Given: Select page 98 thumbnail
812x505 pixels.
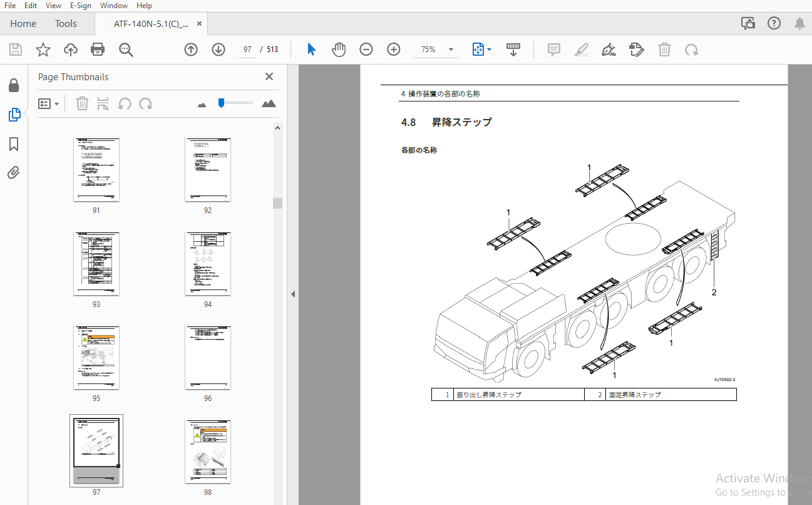Looking at the screenshot, I should point(208,452).
